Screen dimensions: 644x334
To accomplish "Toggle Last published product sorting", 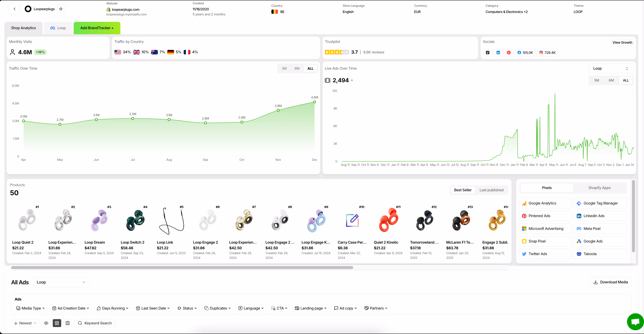I will (x=491, y=190).
